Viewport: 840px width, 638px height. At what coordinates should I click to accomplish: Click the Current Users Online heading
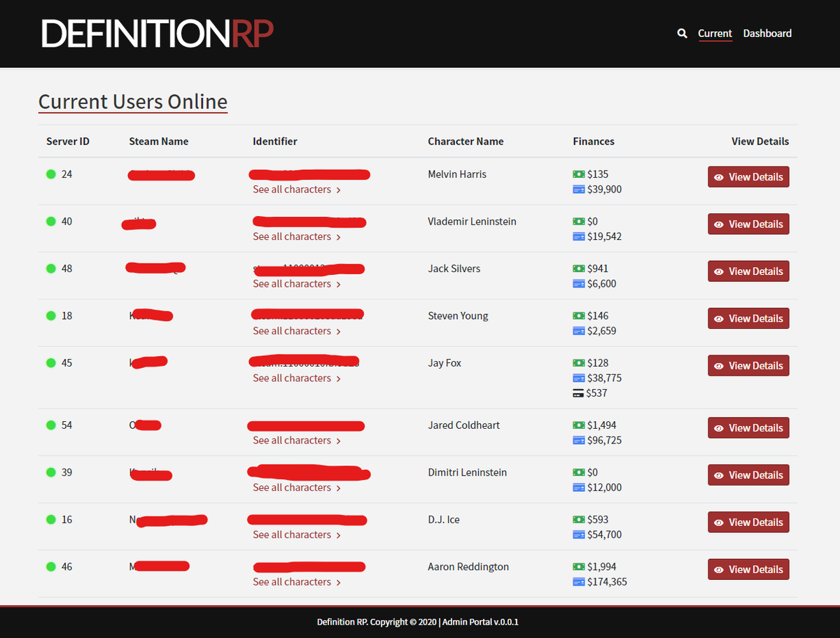coord(133,102)
